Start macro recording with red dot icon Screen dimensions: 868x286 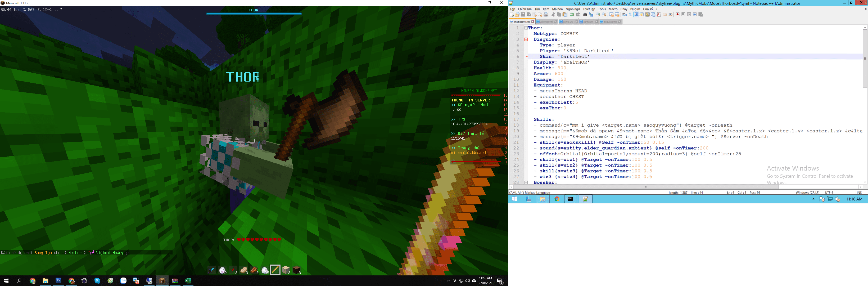pos(678,15)
